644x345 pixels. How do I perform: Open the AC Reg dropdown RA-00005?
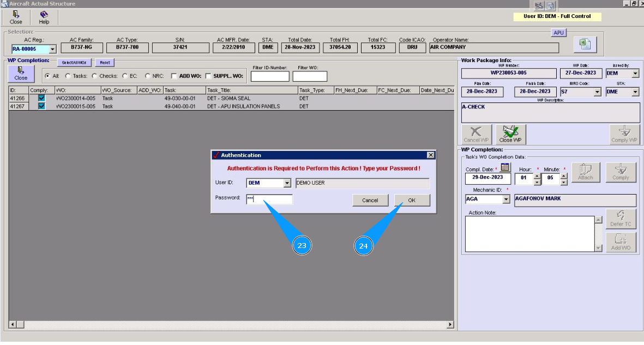(x=52, y=49)
